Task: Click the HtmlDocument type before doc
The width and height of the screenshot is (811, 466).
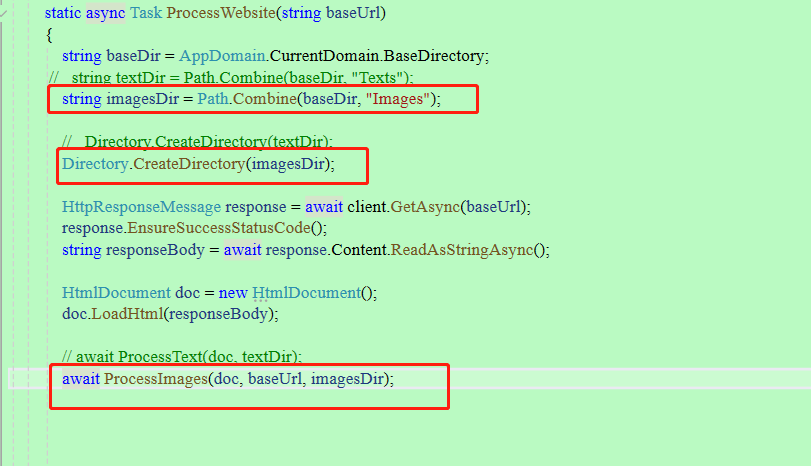Action: [116, 293]
